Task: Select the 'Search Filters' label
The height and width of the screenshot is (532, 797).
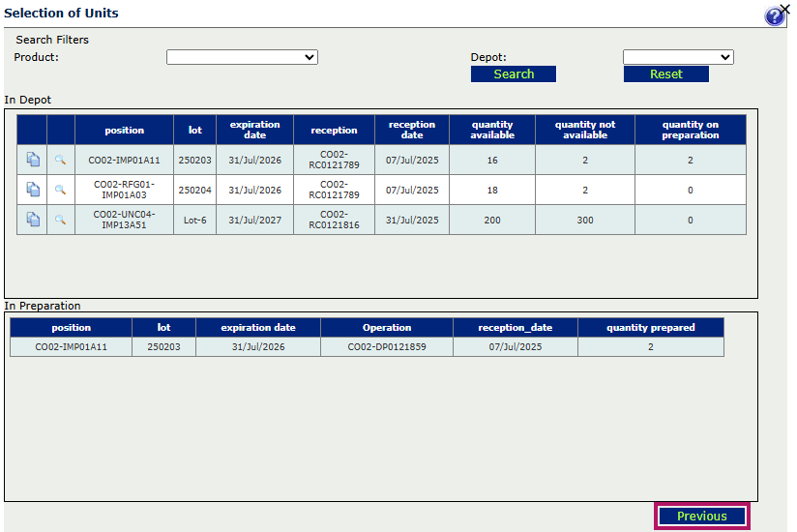Action: tap(52, 40)
